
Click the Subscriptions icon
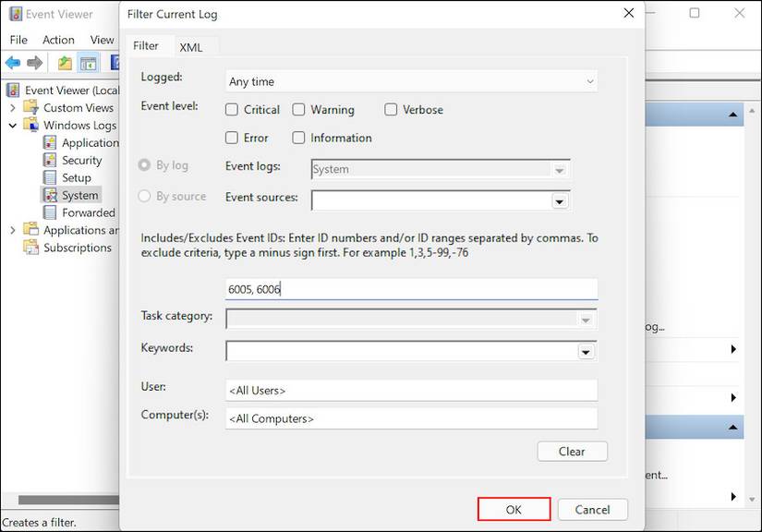(x=31, y=247)
